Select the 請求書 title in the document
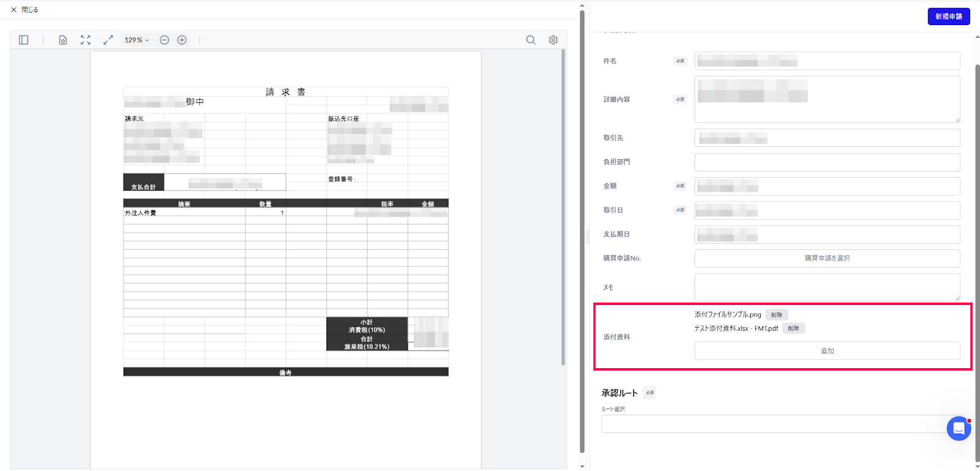Screen dimensions: 980x471 pos(285,92)
